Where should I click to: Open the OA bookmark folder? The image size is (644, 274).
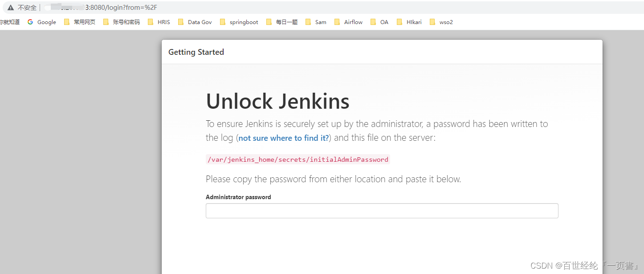[x=379, y=22]
